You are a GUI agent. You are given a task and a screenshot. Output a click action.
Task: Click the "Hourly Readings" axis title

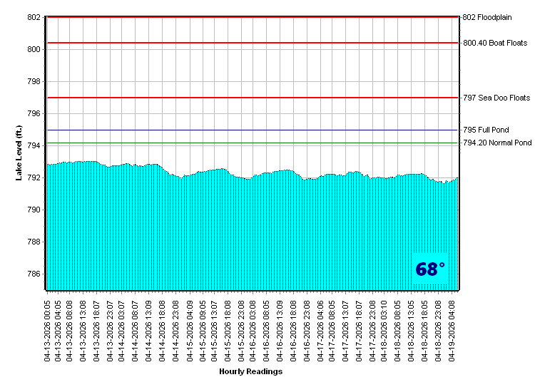pyautogui.click(x=250, y=372)
